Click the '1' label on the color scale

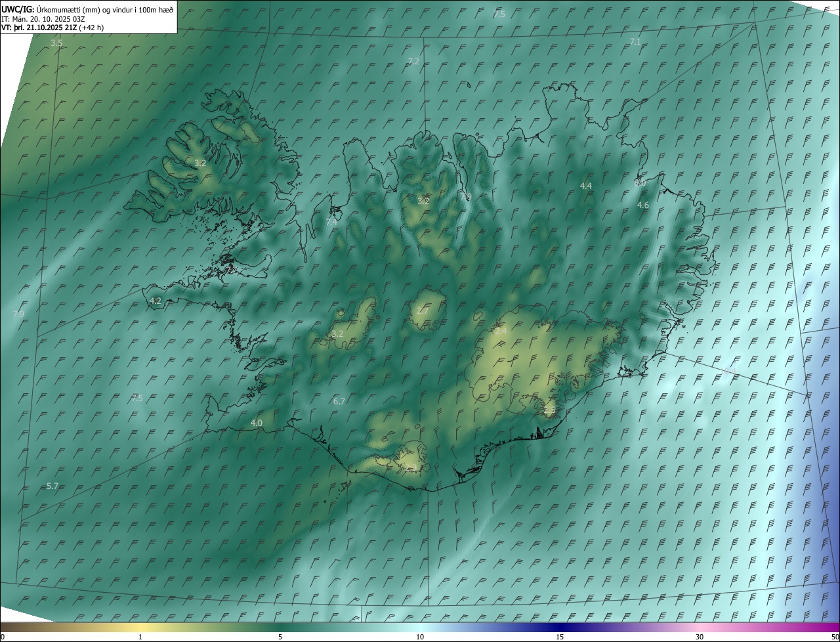[x=140, y=637]
